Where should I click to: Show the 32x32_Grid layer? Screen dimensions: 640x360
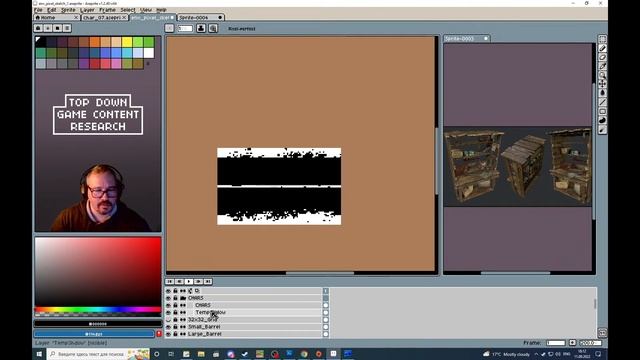pos(168,320)
